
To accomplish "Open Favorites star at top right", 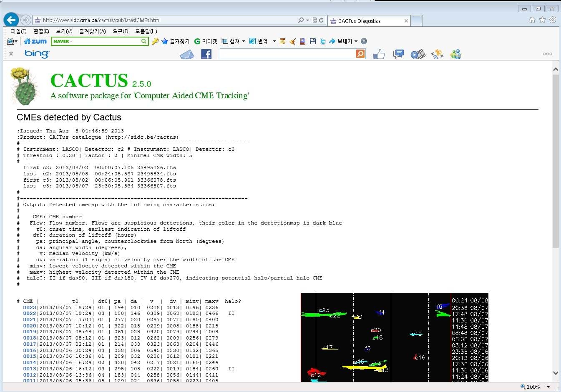I will point(542,20).
